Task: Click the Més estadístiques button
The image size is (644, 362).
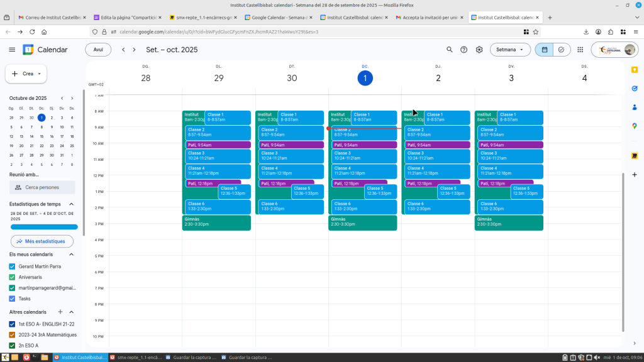Action: [42, 241]
